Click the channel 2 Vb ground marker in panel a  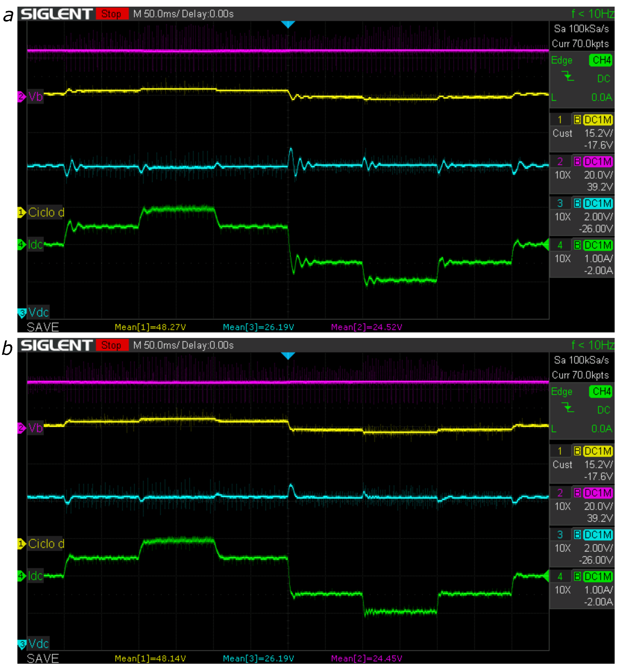coord(22,97)
